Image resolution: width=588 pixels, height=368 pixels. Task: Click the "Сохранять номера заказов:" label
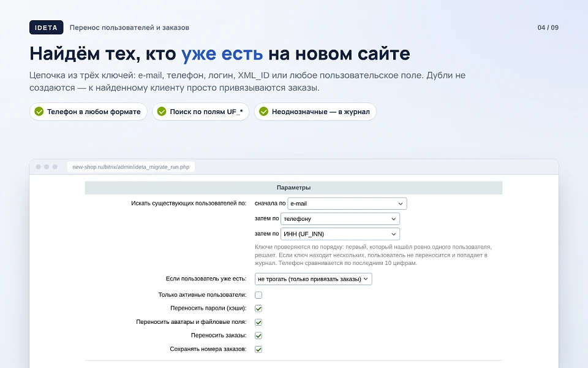click(208, 349)
